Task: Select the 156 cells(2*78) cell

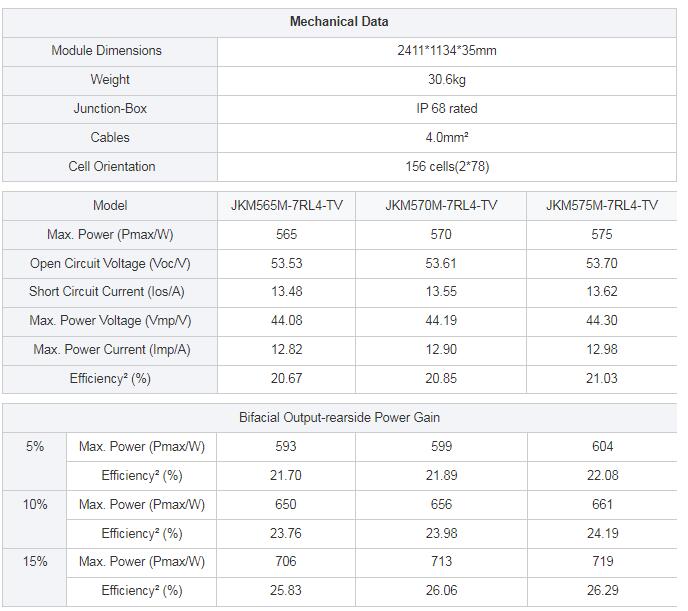Action: 447,166
